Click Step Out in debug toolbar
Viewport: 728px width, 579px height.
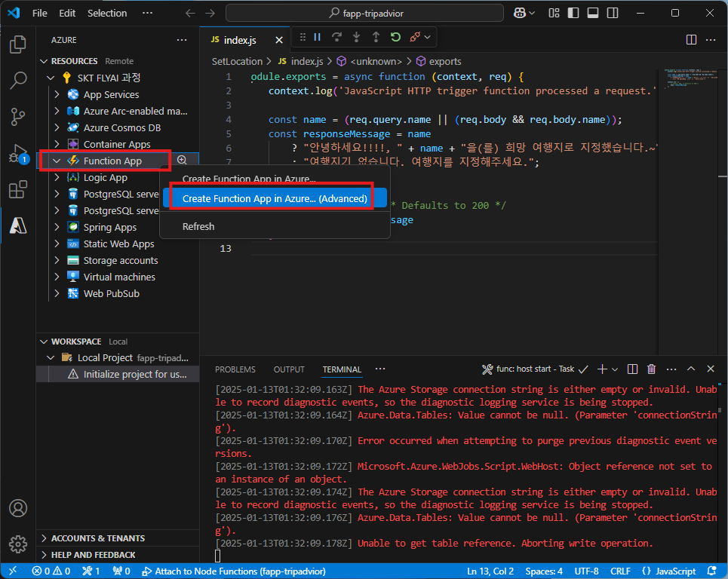[376, 37]
